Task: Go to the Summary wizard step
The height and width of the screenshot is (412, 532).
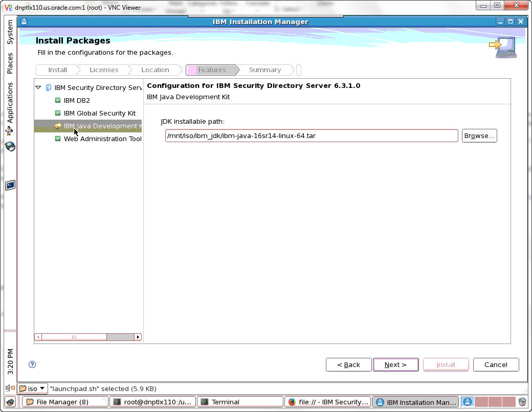Action: click(264, 70)
